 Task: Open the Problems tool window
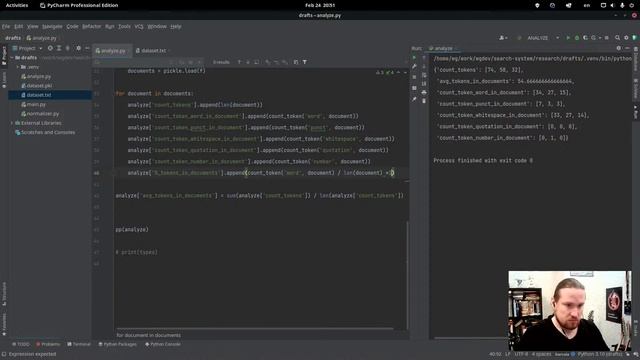(48, 344)
